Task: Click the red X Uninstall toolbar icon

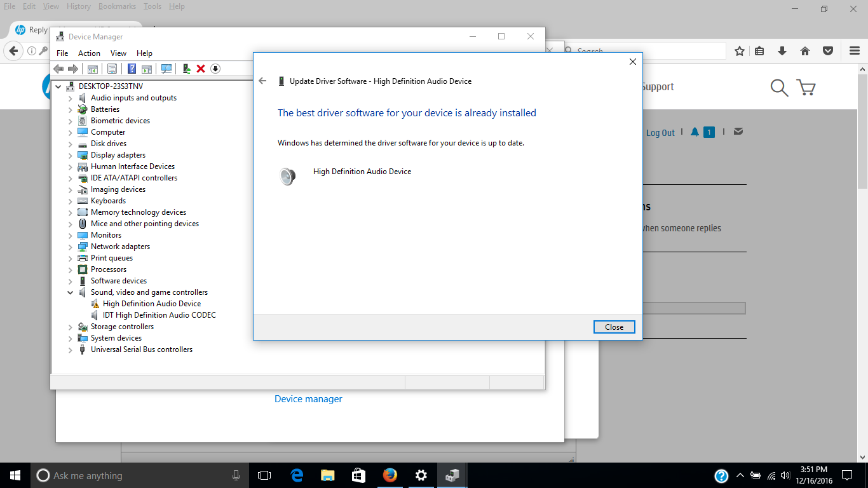Action: pyautogui.click(x=201, y=69)
